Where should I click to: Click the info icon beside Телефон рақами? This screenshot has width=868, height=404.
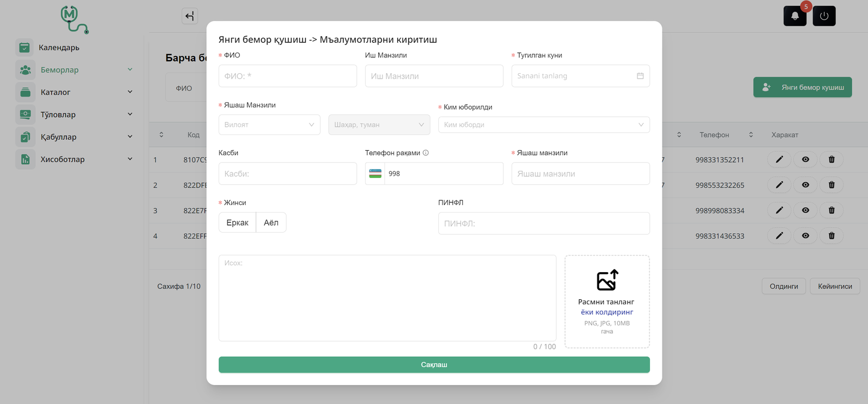[426, 153]
